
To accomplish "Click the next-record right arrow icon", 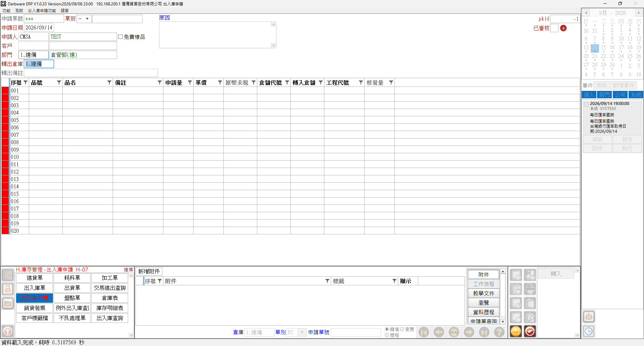I will (x=469, y=332).
